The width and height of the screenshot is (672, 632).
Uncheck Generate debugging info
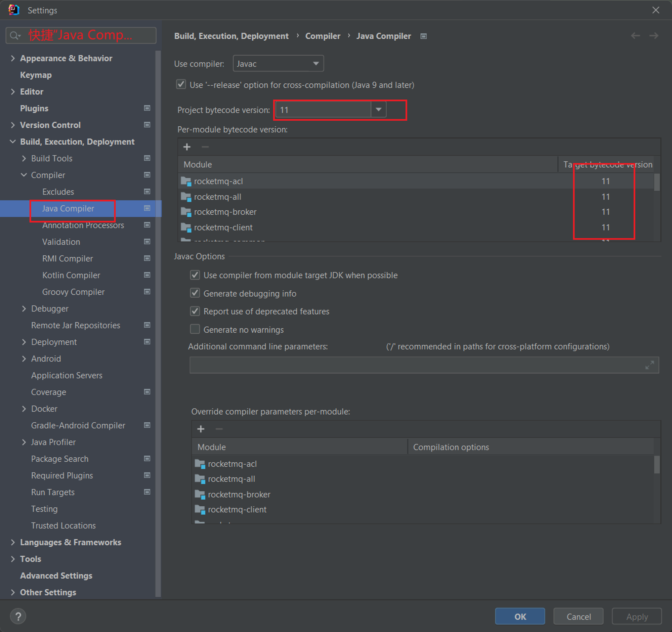click(195, 293)
